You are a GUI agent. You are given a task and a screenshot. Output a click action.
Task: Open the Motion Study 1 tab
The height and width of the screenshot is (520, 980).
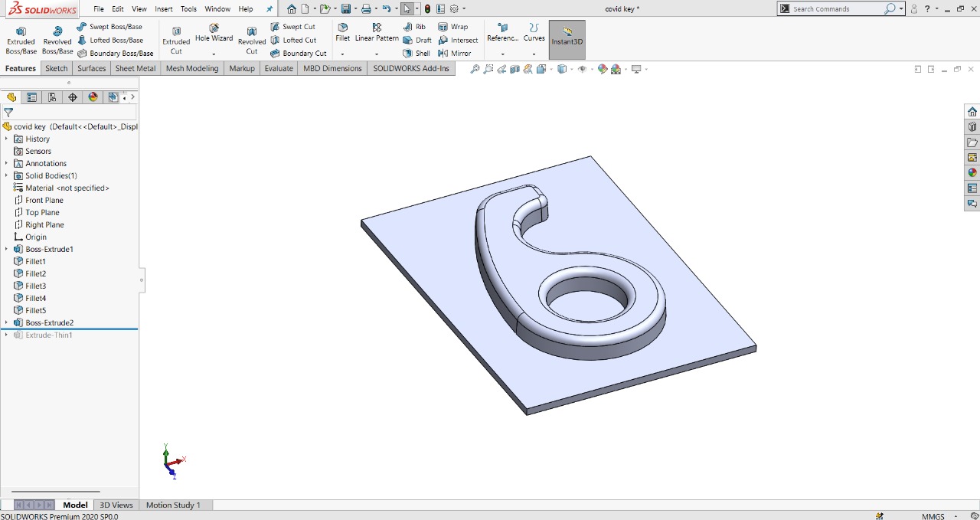pos(173,505)
